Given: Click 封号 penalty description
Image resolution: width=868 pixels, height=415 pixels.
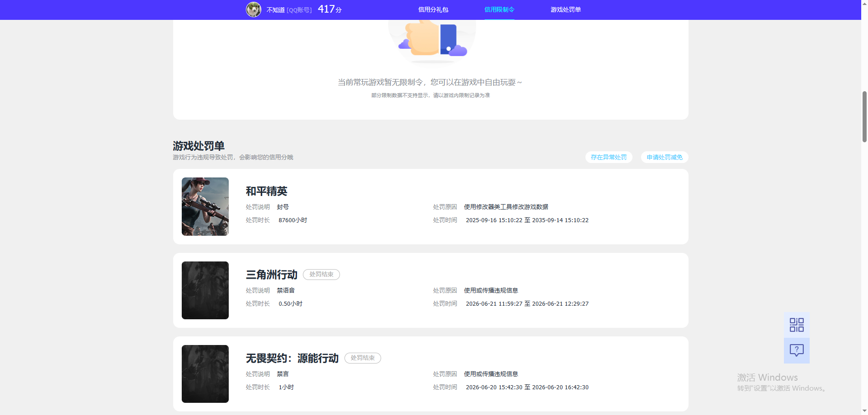Looking at the screenshot, I should [283, 207].
